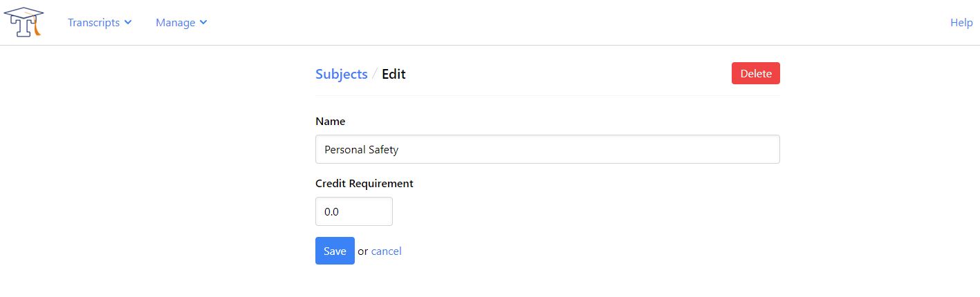Open the Manage menu
Screen dimensions: 980x297
click(176, 23)
